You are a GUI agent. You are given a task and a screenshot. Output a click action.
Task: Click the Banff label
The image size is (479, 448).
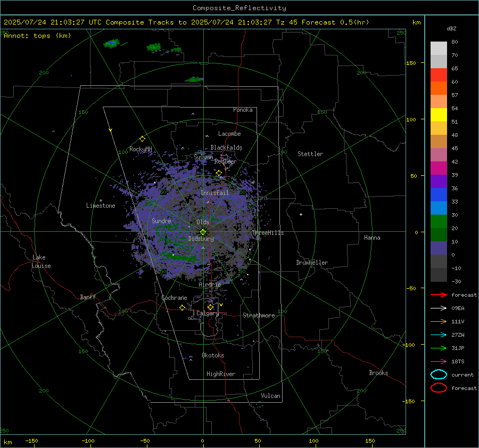[x=88, y=297]
